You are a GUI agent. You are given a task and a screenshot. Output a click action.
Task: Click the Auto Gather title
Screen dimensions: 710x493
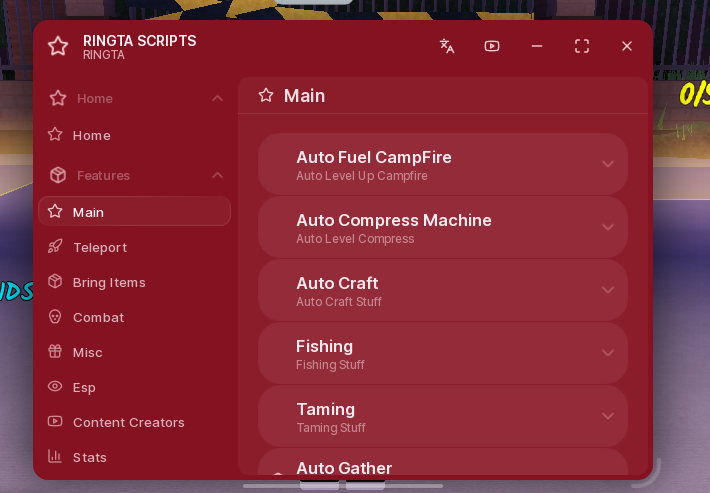(344, 468)
